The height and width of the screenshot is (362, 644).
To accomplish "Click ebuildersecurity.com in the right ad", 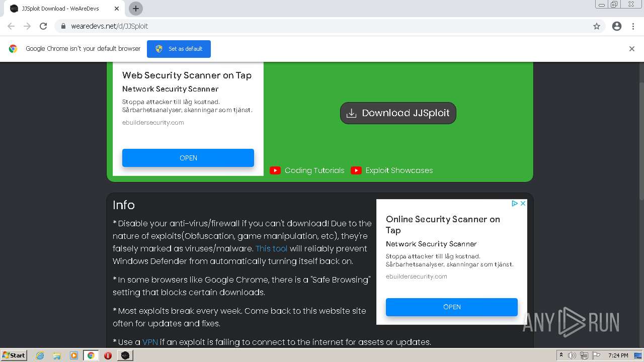I will [x=417, y=277].
